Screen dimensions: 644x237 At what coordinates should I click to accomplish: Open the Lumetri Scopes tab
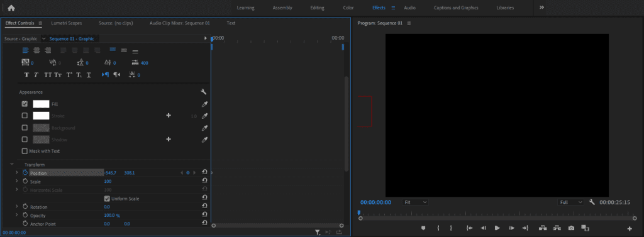[67, 23]
